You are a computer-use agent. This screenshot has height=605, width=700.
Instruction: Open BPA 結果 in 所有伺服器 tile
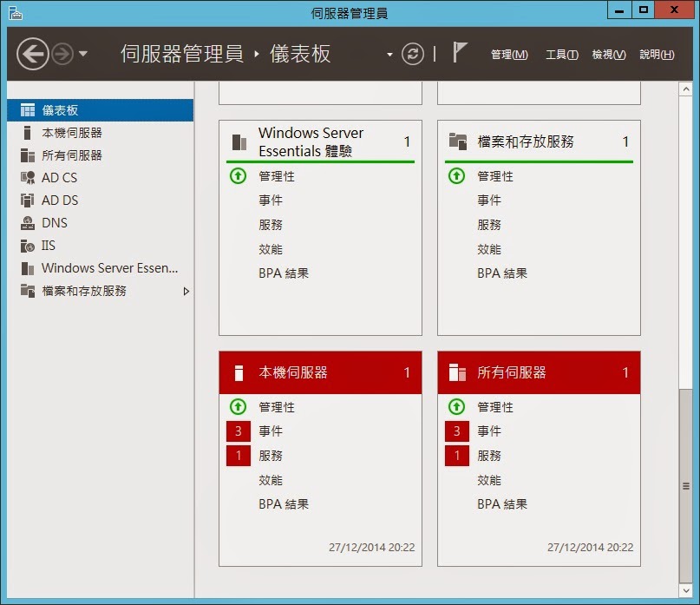[502, 504]
